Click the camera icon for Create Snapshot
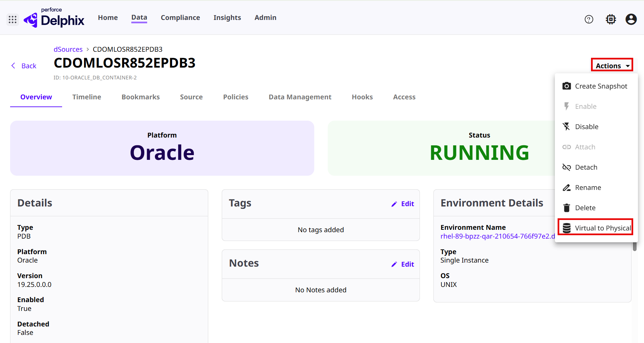 click(x=567, y=86)
